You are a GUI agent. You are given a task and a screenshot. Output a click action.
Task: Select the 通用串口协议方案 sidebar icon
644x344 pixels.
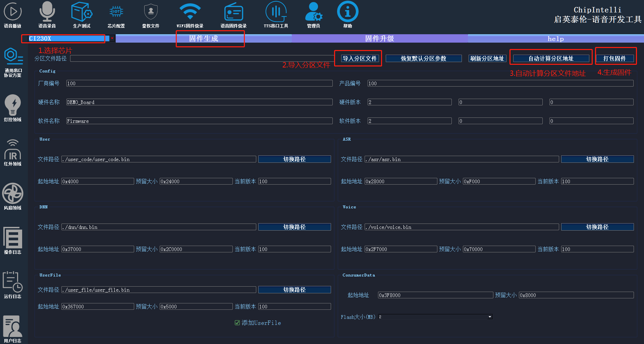(x=13, y=63)
